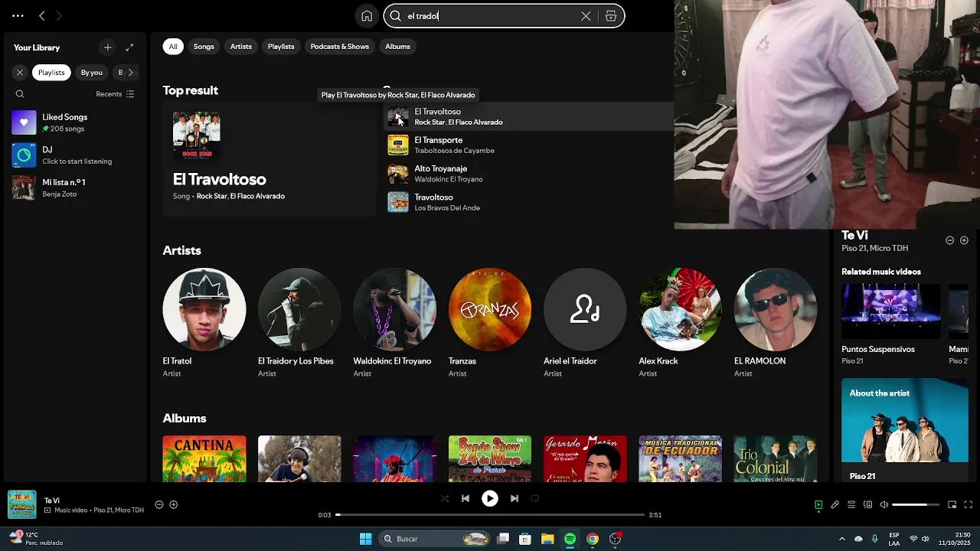Screen dimensions: 980x551
Task: Open artist Waldokinc El Troyano
Action: [394, 310]
